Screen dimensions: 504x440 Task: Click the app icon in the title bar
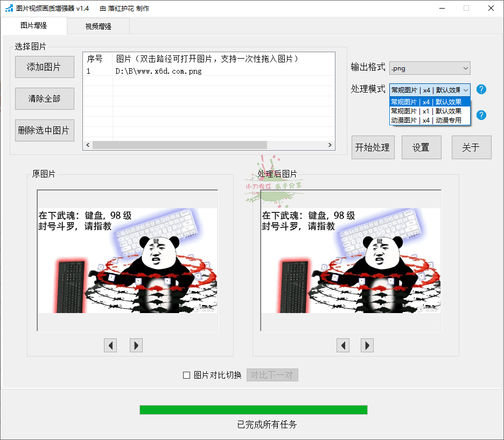[9, 8]
